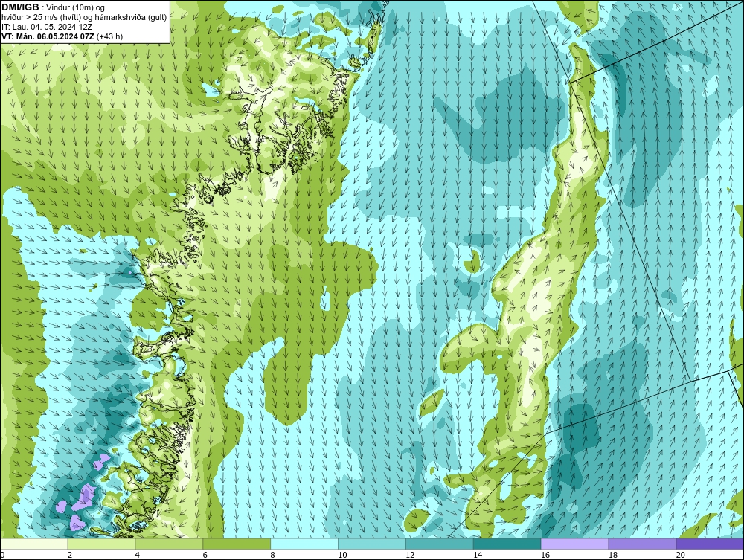744x560 pixels.
Task: Click the 12–14 m/s teal legend swatch
Action: point(440,544)
